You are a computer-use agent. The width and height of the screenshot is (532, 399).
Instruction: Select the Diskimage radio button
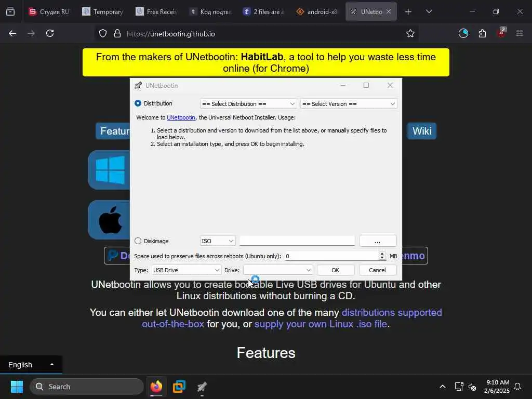point(138,241)
